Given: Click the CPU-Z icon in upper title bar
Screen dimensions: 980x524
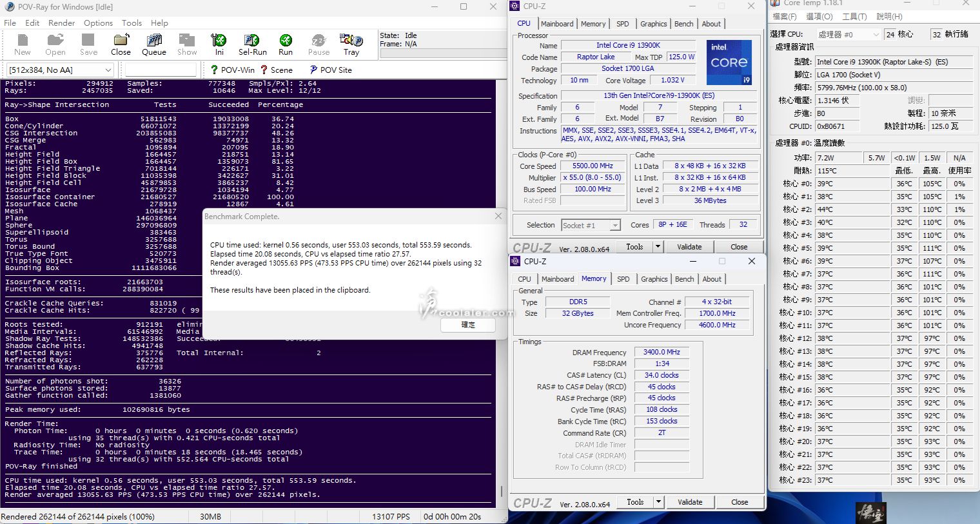Looking at the screenshot, I should 514,6.
